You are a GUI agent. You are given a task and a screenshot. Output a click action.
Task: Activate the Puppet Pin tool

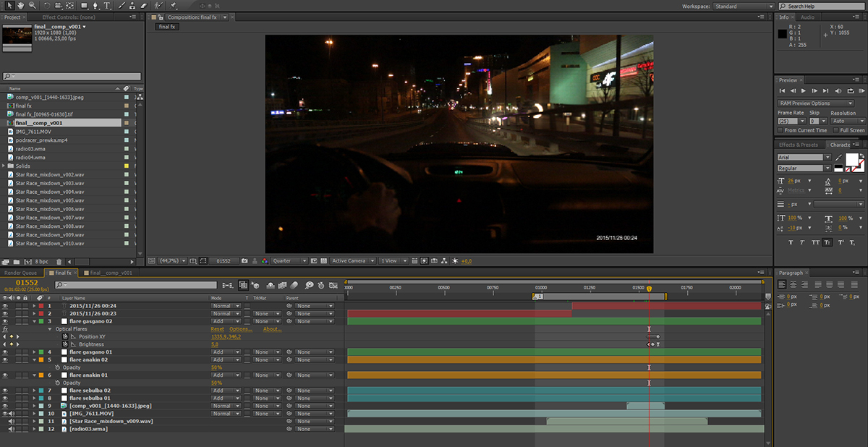point(174,6)
